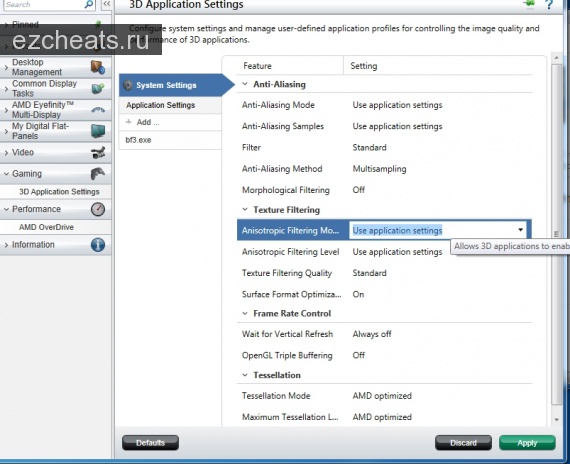The image size is (570, 464).
Task: Open Anisotropic Filtering Mode dropdown arrow
Action: (x=521, y=230)
